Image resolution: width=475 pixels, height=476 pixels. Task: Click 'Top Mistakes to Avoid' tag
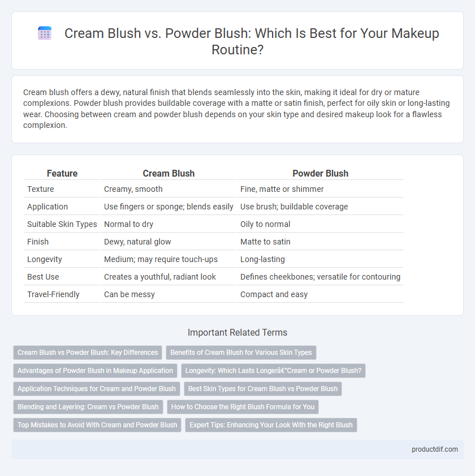click(97, 425)
